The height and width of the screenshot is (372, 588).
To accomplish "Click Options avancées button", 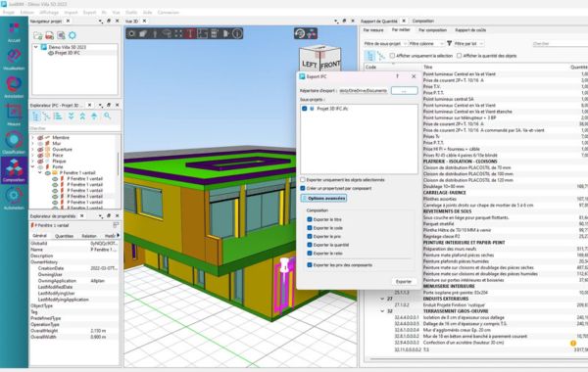I will coord(323,198).
